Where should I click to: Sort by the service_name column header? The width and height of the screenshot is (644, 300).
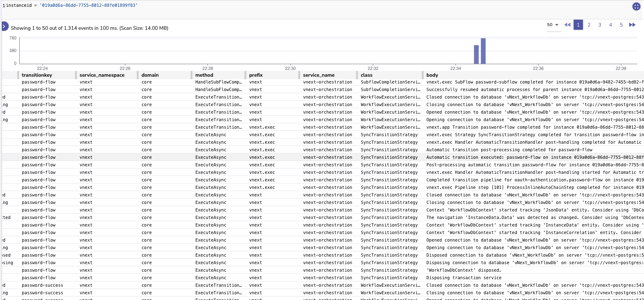point(319,75)
